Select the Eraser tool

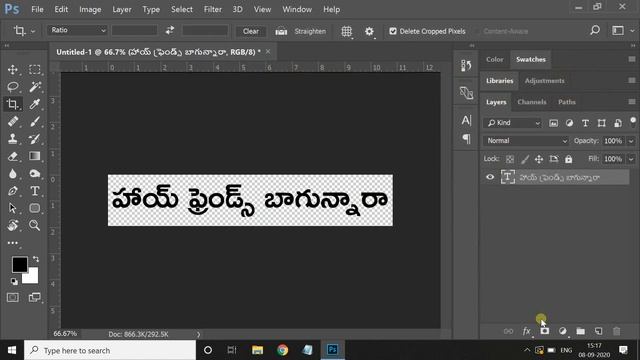(x=13, y=156)
